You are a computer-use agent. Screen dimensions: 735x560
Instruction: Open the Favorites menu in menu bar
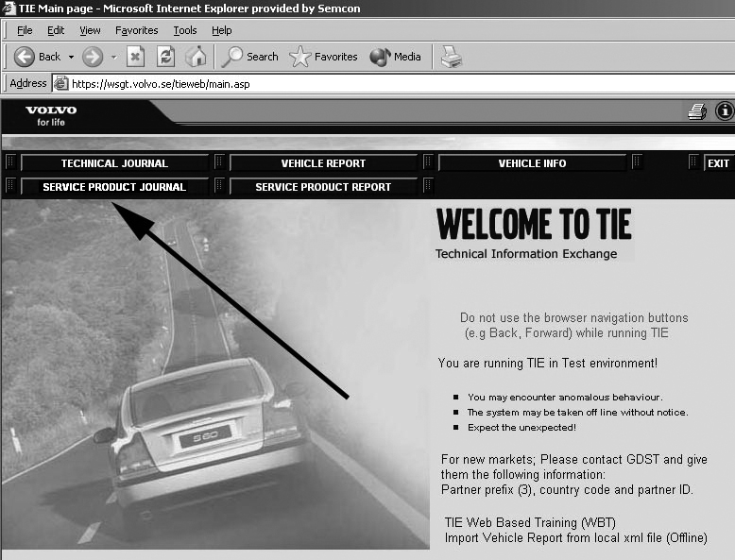pyautogui.click(x=136, y=30)
